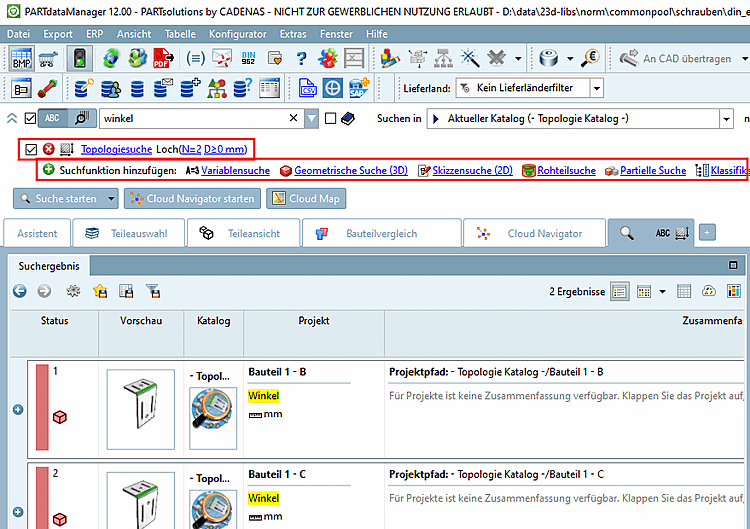The height and width of the screenshot is (529, 750).
Task: Open the Suche starten dropdown arrow
Action: coord(111,198)
